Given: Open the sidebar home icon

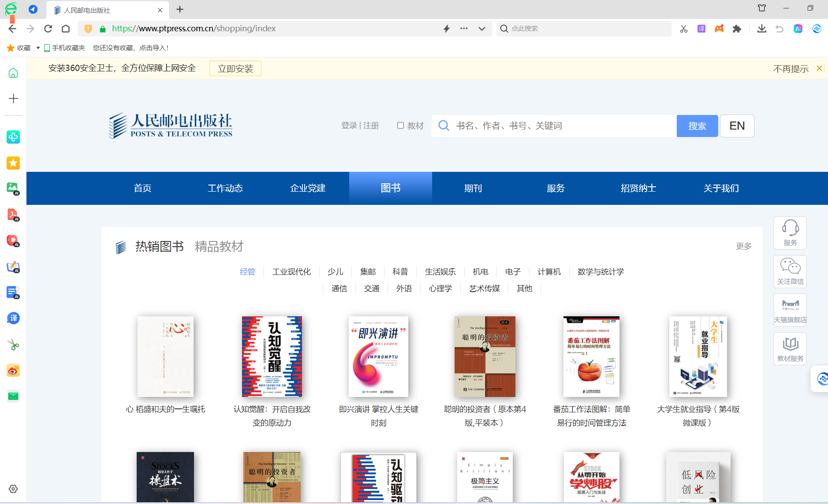Looking at the screenshot, I should tap(13, 73).
